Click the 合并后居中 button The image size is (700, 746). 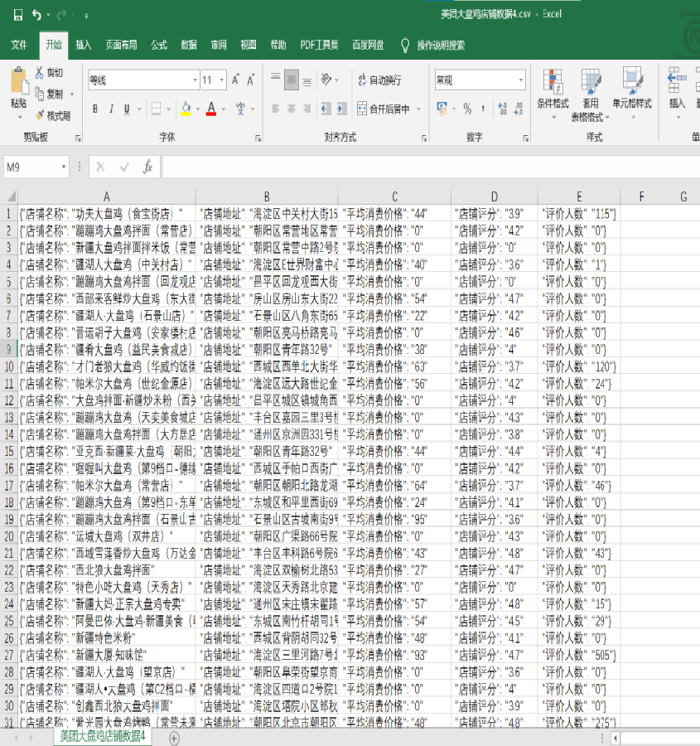pos(384,109)
